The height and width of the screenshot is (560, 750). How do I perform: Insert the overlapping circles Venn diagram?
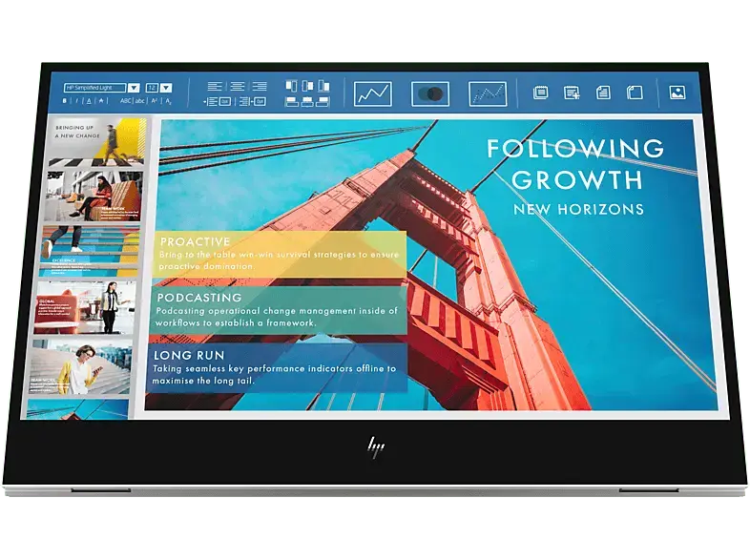(430, 93)
